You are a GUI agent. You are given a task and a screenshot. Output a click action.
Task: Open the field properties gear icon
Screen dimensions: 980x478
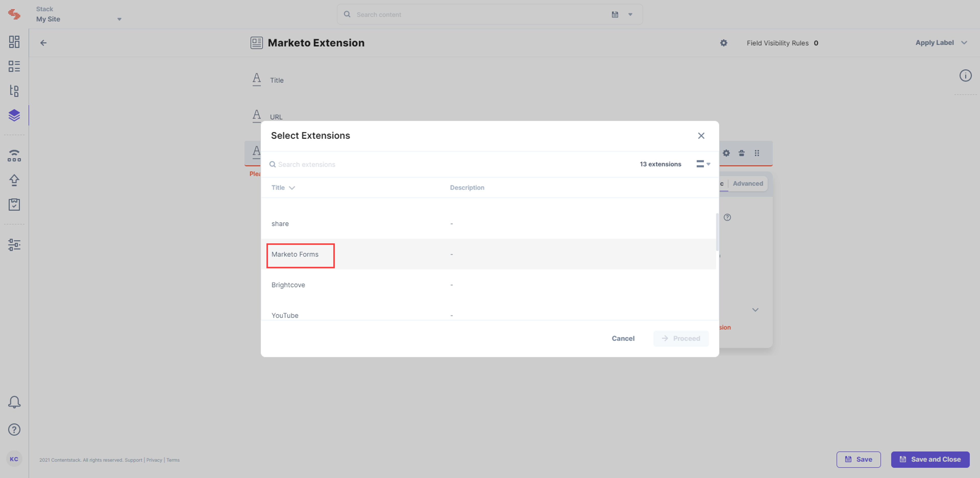pos(726,153)
